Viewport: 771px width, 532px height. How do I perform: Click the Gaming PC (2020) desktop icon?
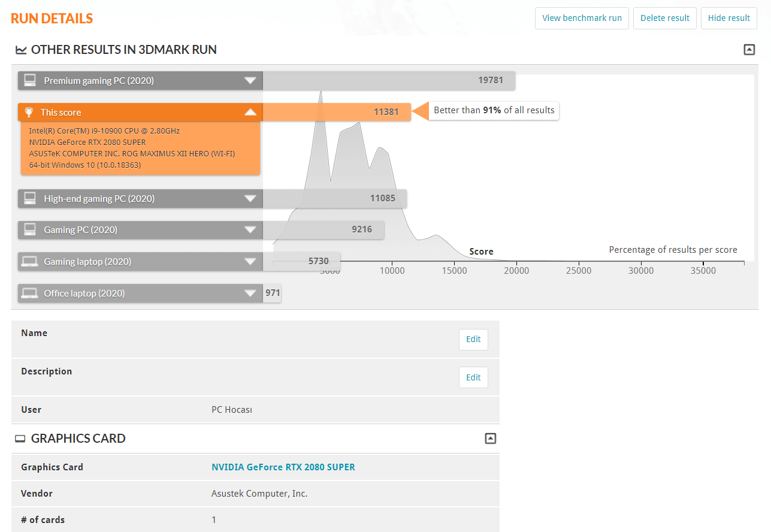[30, 230]
